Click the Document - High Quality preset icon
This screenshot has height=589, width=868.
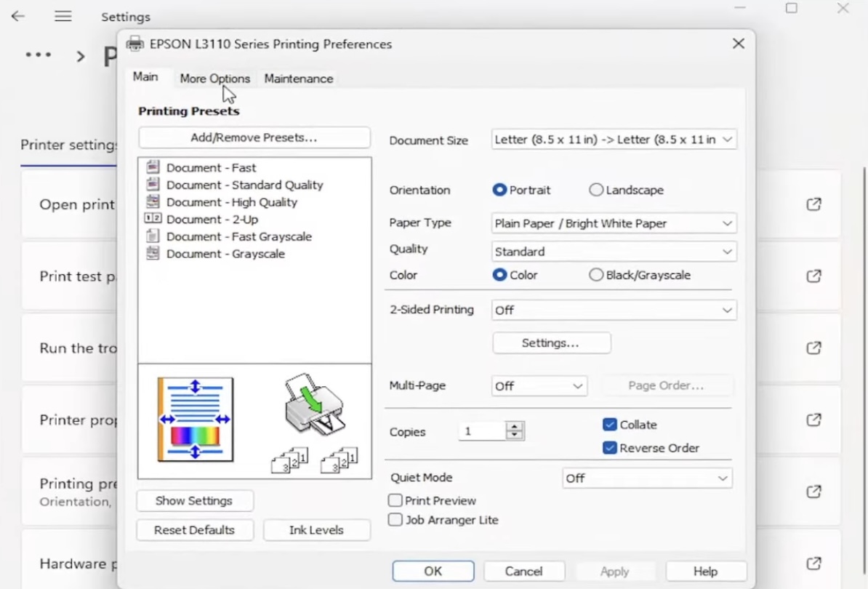tap(153, 201)
